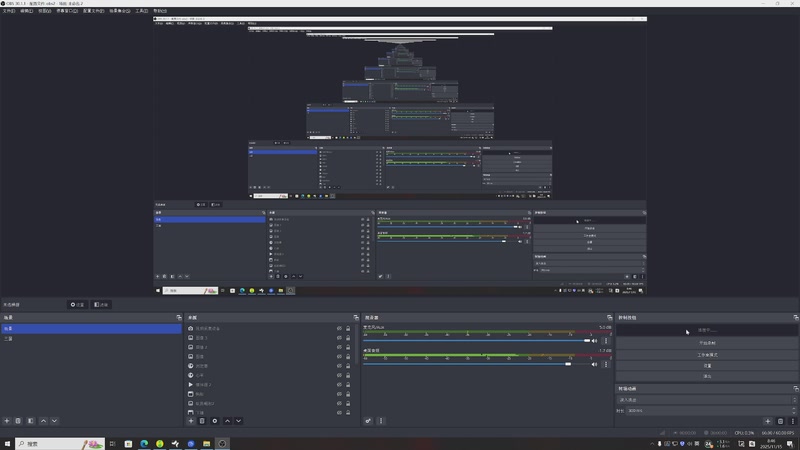Click the play icon of media source 2
Screen dimensions: 800x450
(x=190, y=385)
